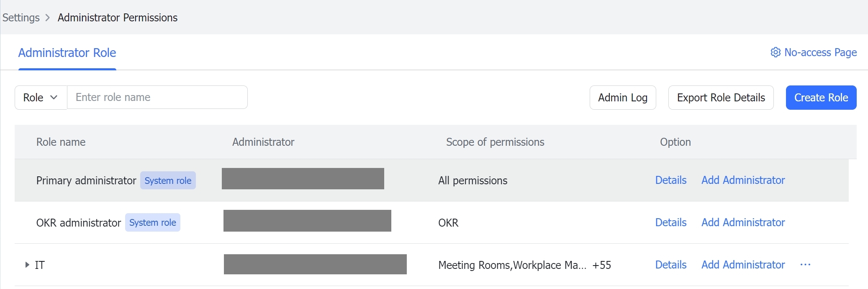Click the Scope of permissions column header
Viewport: 868px width, 289px height.
(495, 142)
